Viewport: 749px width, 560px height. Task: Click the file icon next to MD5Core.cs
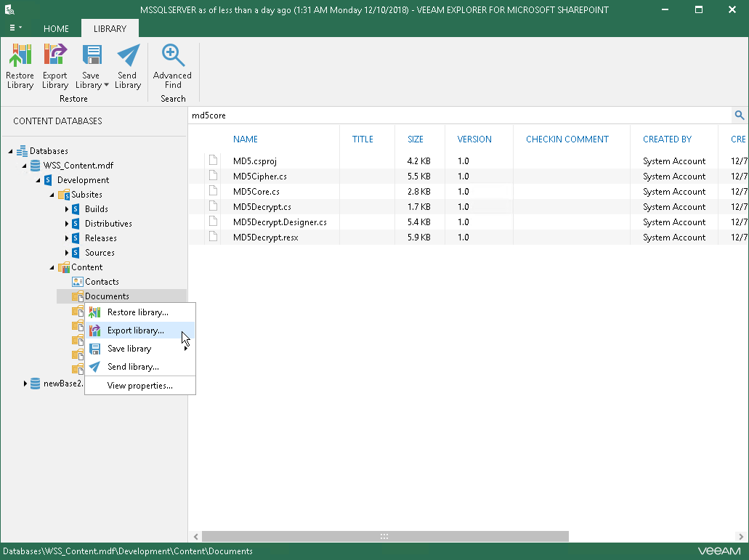tap(213, 191)
